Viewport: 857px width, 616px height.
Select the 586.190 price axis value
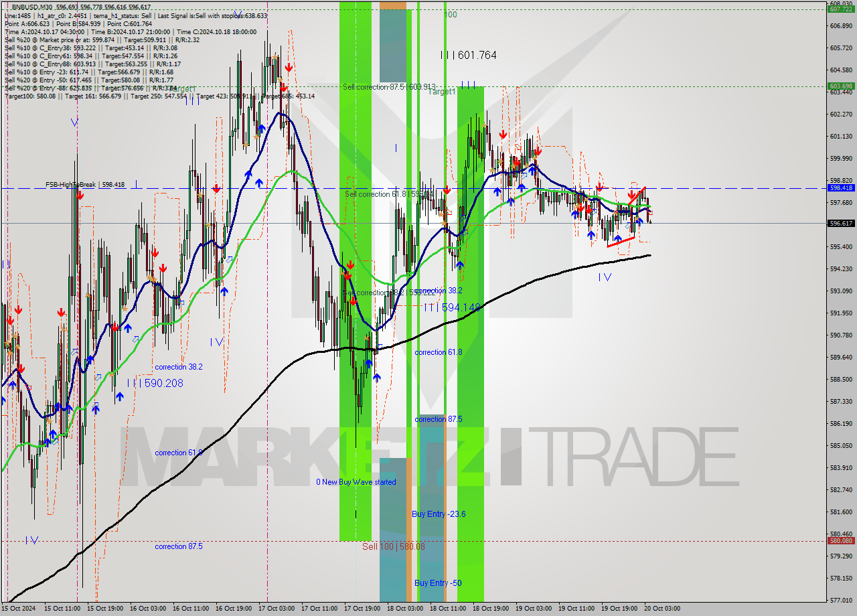pos(841,424)
